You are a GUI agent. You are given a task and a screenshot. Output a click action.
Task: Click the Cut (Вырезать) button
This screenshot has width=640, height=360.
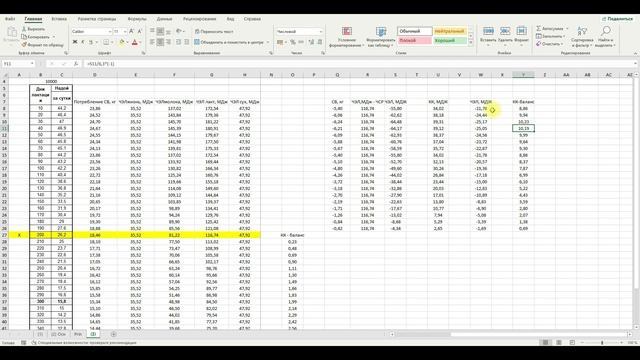click(33, 29)
